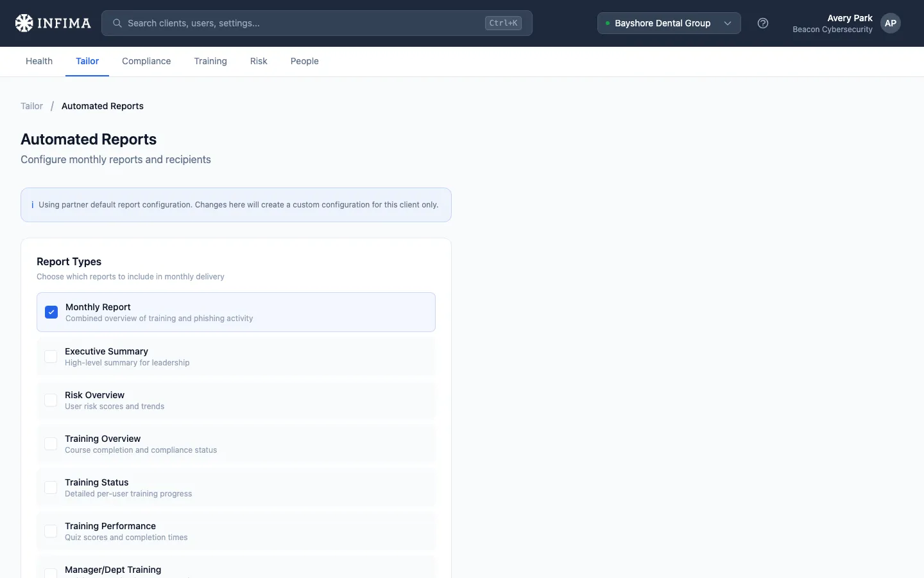Focus the search clients, users, settings field

317,23
